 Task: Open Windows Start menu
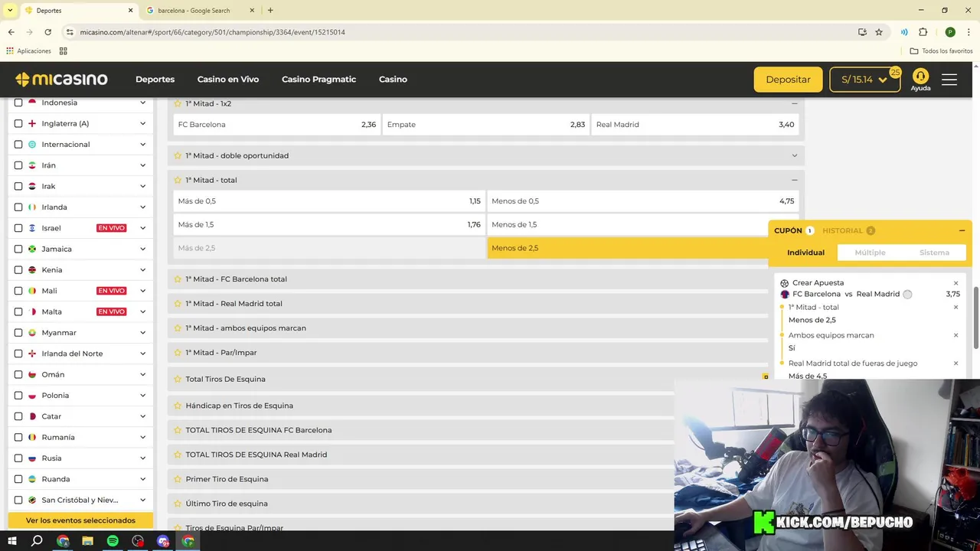pyautogui.click(x=12, y=541)
